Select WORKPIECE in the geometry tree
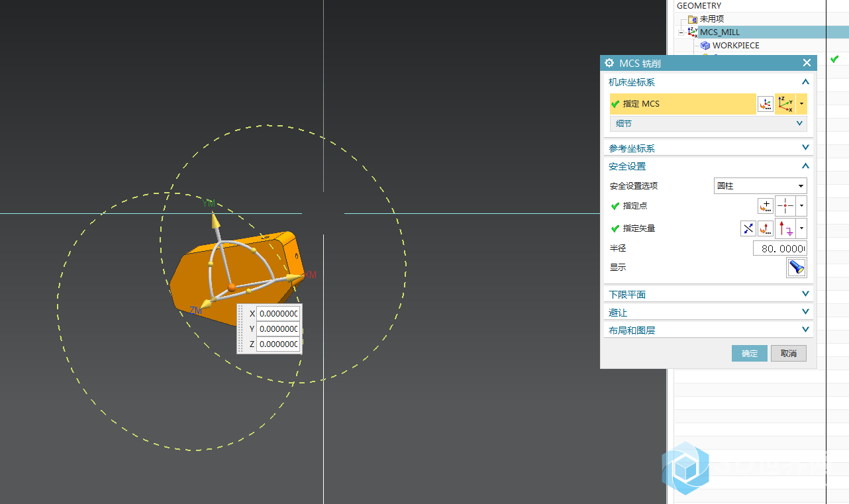849x504 pixels. 736,45
